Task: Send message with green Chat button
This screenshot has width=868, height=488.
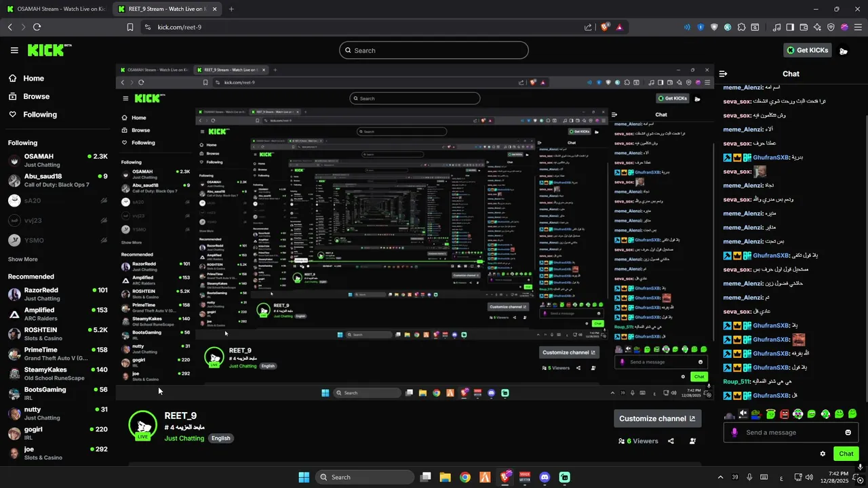Action: pos(846,454)
